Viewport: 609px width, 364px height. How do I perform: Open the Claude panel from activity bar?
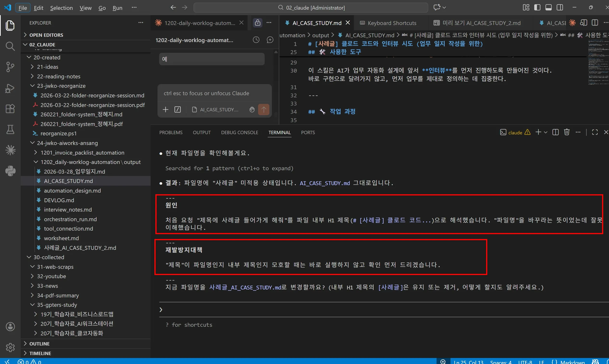click(x=10, y=150)
